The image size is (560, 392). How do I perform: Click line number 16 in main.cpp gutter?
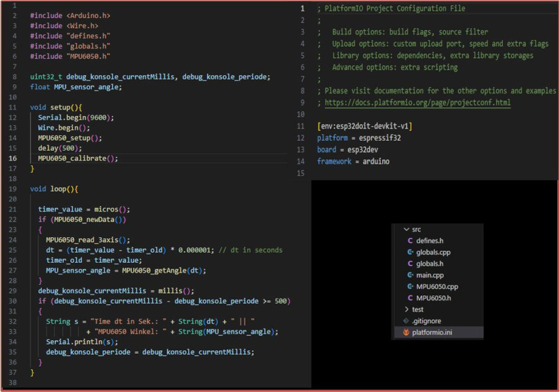pos(12,159)
